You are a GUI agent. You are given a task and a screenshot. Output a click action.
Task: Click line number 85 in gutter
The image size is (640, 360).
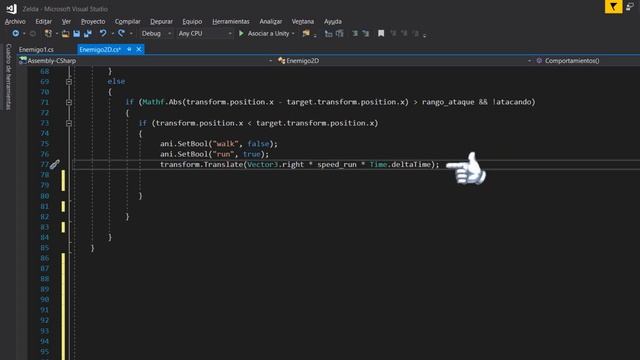click(44, 248)
